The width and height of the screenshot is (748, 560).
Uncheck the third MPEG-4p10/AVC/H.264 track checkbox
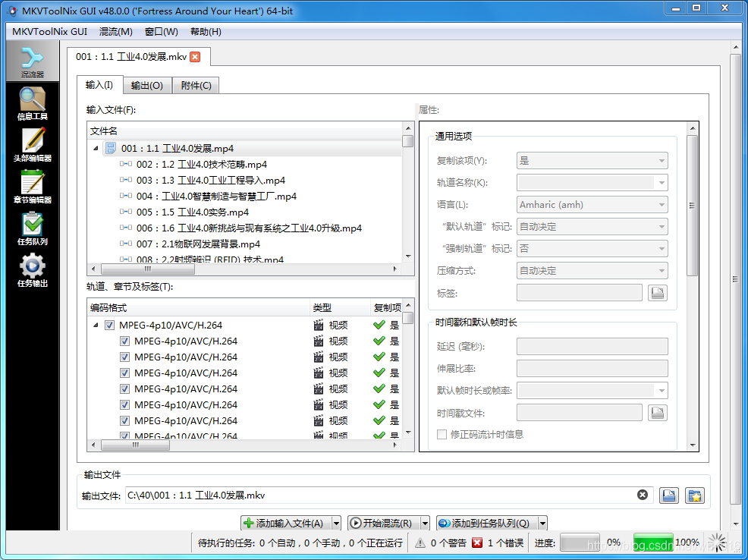(124, 357)
